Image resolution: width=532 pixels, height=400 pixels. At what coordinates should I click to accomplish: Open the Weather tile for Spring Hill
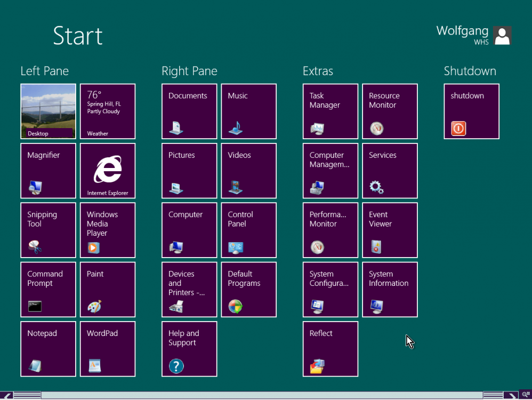[x=107, y=111]
